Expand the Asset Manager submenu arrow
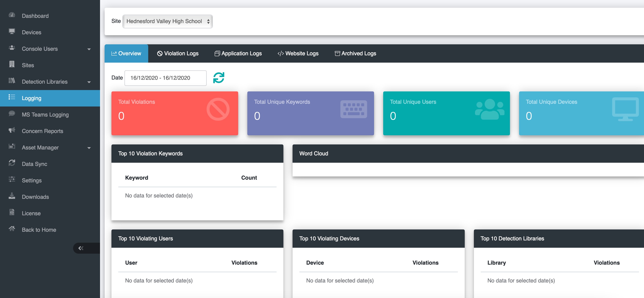Screen dimensions: 644x298 coord(89,148)
